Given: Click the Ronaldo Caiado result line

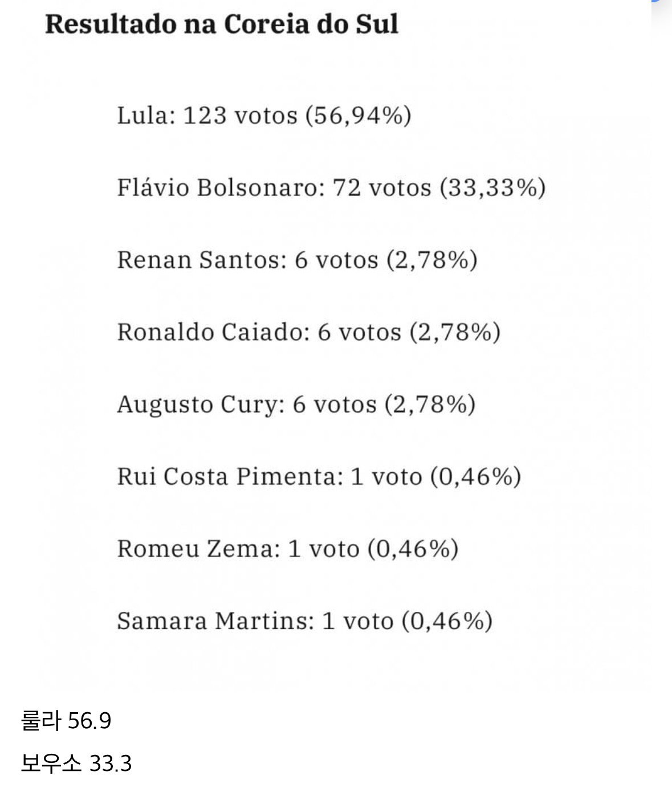Looking at the screenshot, I should (309, 332).
